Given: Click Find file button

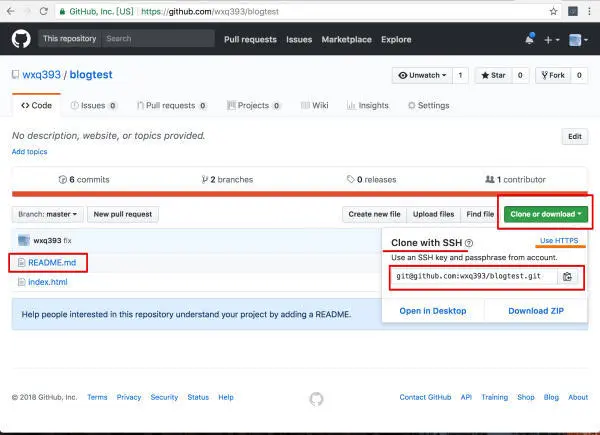Looking at the screenshot, I should click(x=480, y=214).
